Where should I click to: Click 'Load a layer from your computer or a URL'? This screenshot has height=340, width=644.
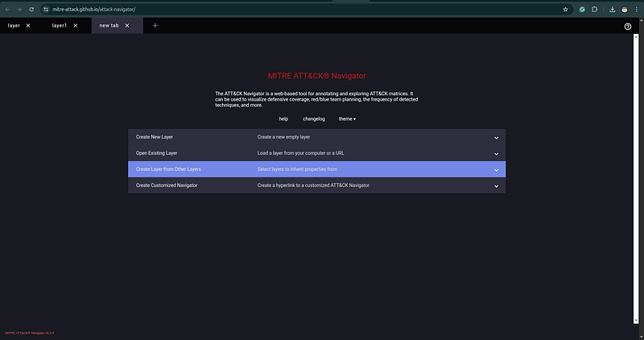(x=300, y=153)
